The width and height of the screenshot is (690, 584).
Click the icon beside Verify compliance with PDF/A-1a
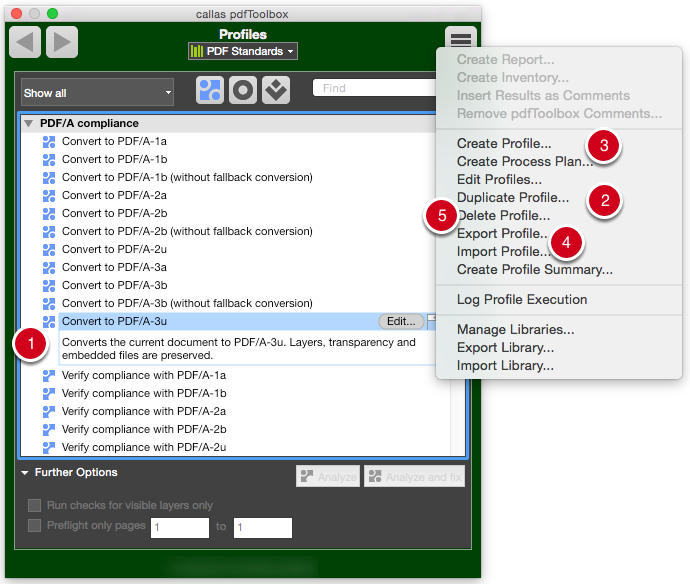[49, 376]
